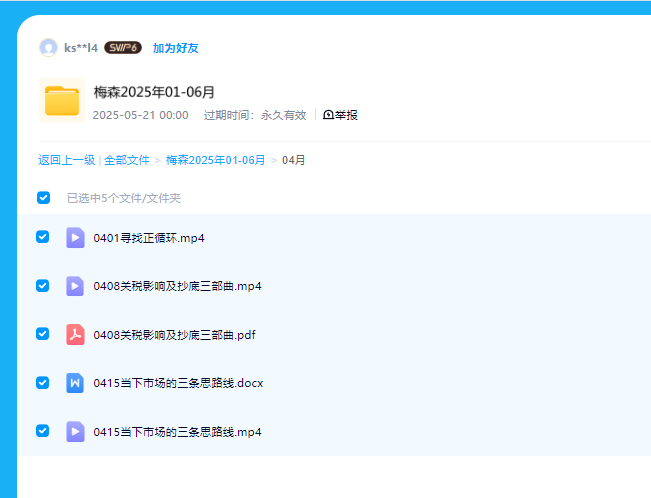Navigate to 全部文件 breadcrumb

click(127, 160)
